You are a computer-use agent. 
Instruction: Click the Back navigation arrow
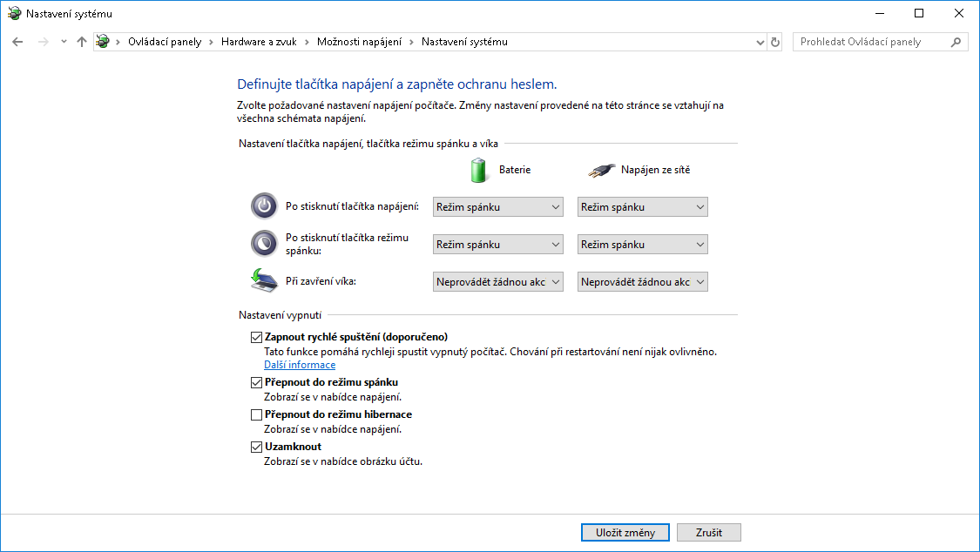point(17,42)
